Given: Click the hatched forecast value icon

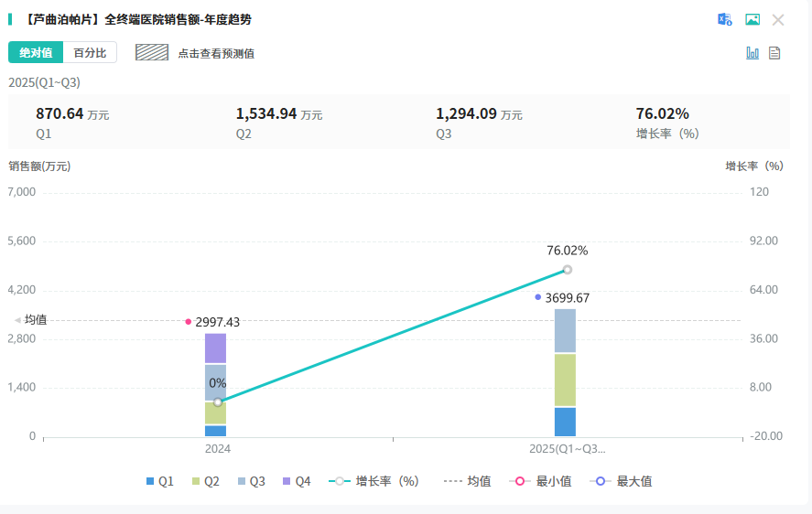Looking at the screenshot, I should point(152,52).
